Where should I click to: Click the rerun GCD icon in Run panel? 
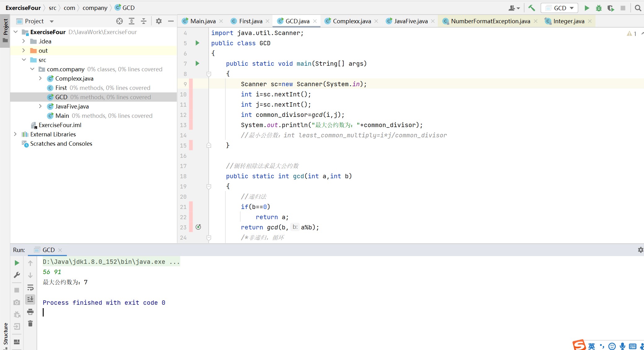[17, 263]
